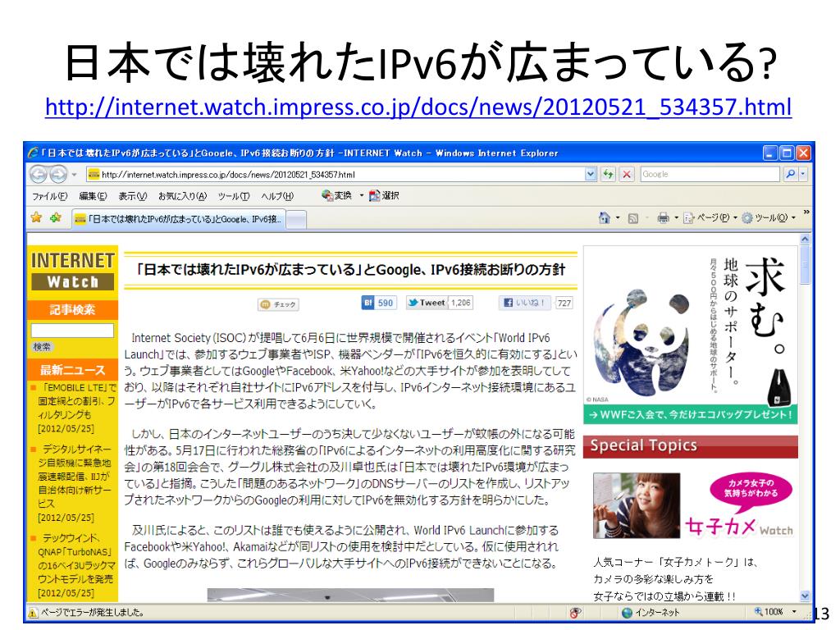Viewport: 840px width, 630px height.
Task: Click the Hatena B! bookmark button
Action: [x=367, y=303]
